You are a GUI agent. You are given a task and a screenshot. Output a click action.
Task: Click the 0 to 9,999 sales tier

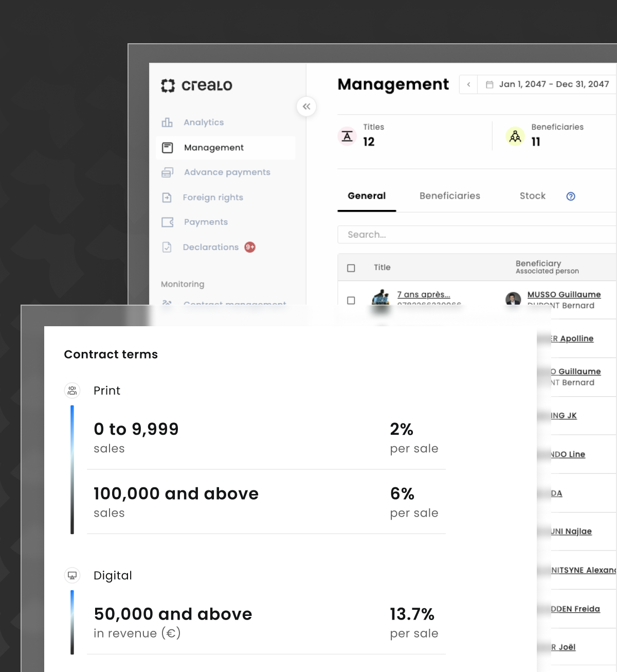point(136,437)
